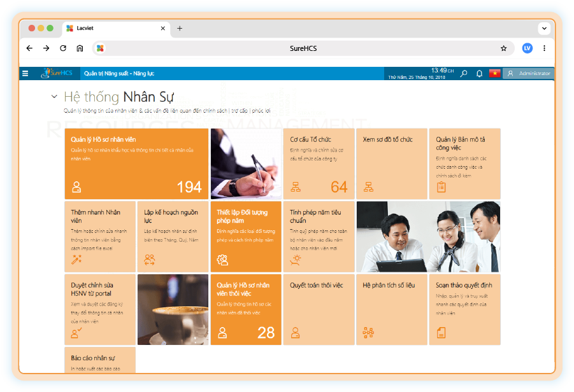Click document icon in Soạn thảo quyết định
This screenshot has width=574, height=392.
(441, 333)
